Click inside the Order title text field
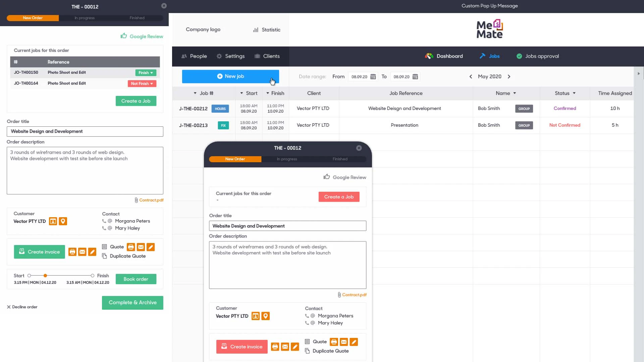 tap(85, 131)
